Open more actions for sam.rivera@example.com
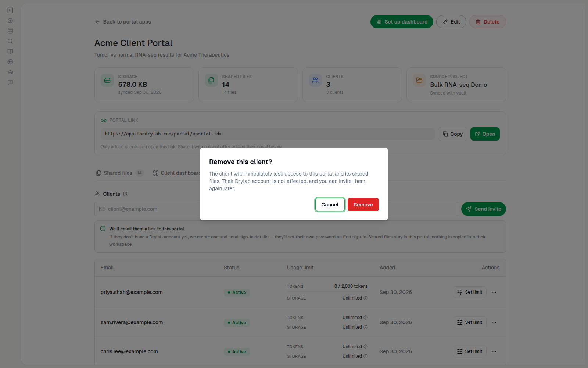 pos(494,322)
